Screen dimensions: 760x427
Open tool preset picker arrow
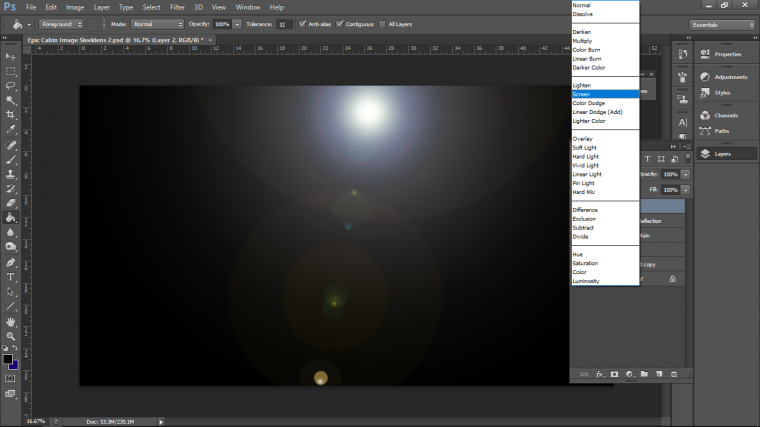click(x=29, y=24)
